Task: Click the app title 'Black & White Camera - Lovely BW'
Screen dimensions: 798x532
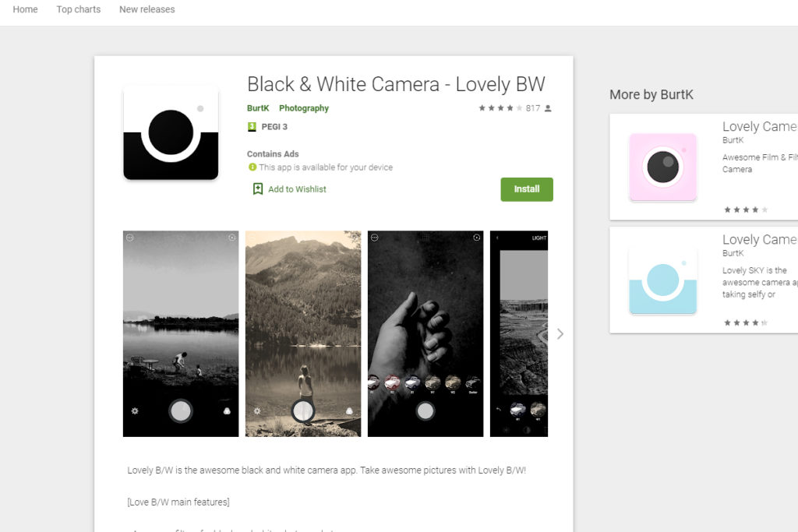Action: tap(396, 84)
